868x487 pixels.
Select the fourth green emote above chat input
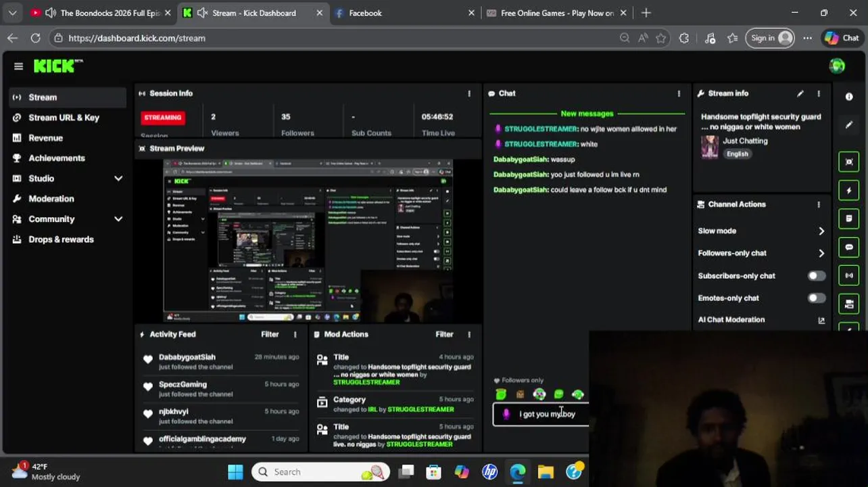click(x=559, y=394)
